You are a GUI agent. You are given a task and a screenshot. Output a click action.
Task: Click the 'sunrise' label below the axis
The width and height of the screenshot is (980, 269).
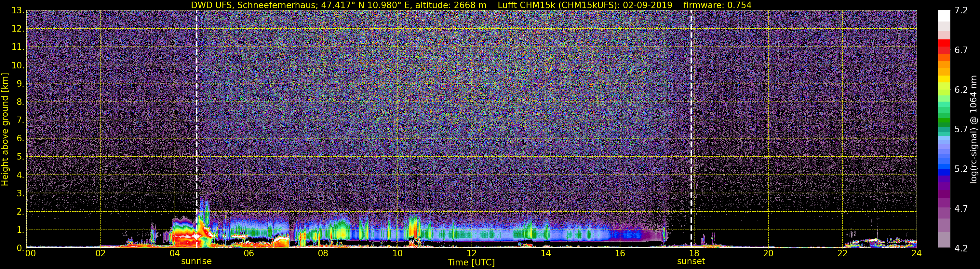(196, 262)
